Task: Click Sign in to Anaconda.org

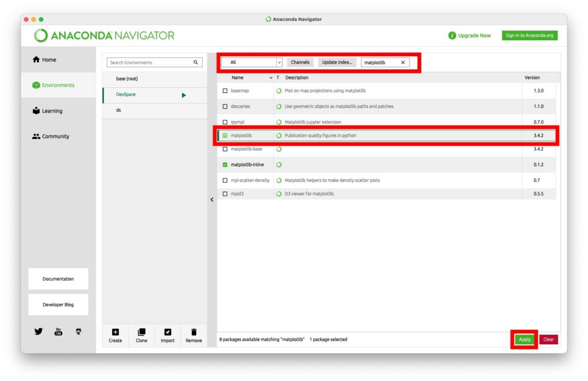Action: (529, 35)
